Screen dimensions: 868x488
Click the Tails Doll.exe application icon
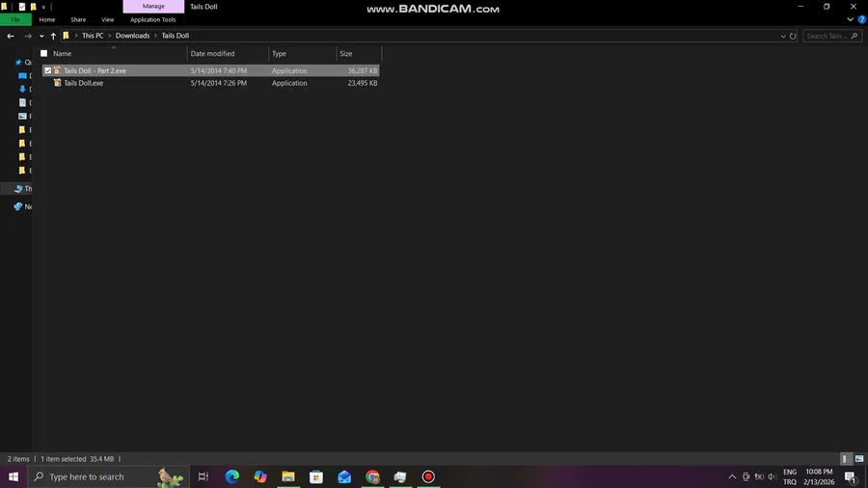[x=57, y=83]
